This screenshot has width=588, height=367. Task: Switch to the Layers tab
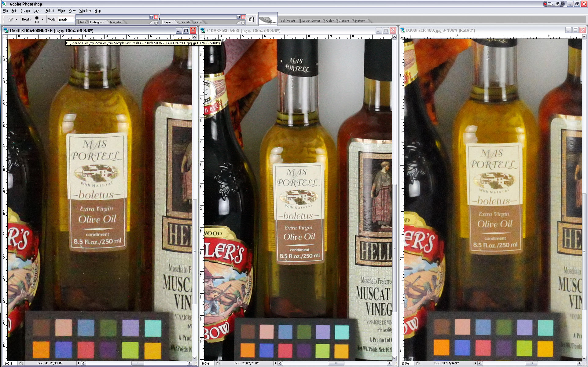click(x=168, y=22)
